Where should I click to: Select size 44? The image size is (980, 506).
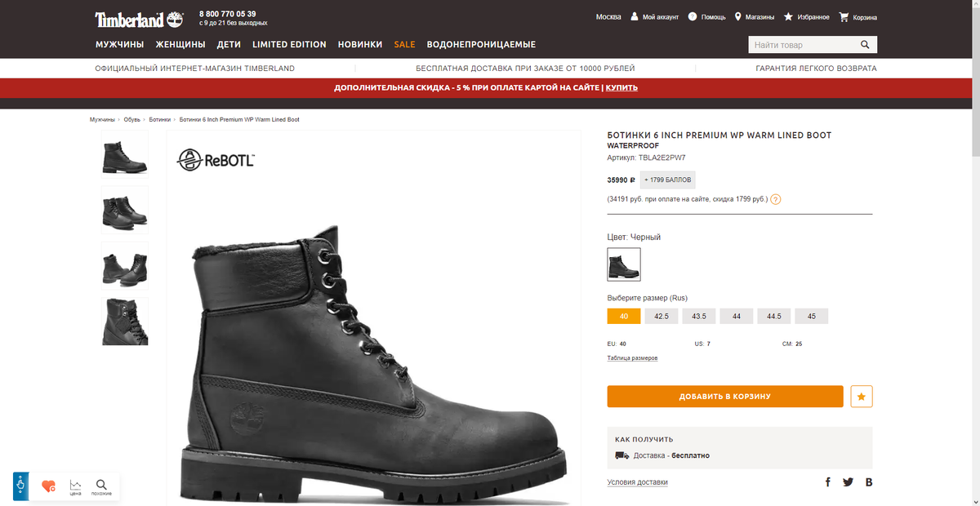pyautogui.click(x=737, y=316)
